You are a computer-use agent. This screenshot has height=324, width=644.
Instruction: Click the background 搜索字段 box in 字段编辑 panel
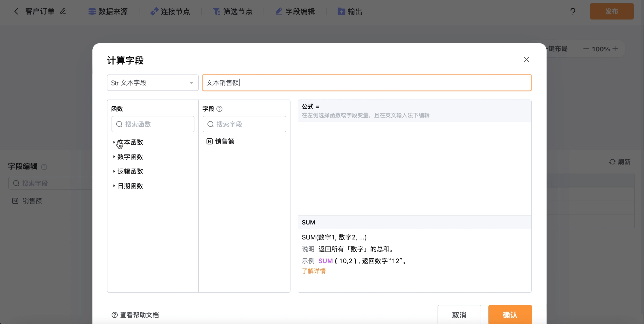pyautogui.click(x=50, y=183)
